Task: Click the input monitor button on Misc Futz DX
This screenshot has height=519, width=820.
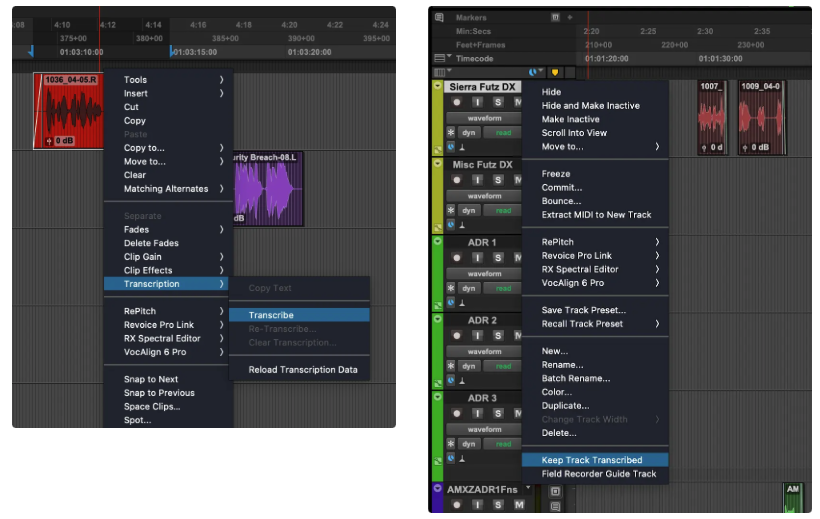Action: coord(480,180)
